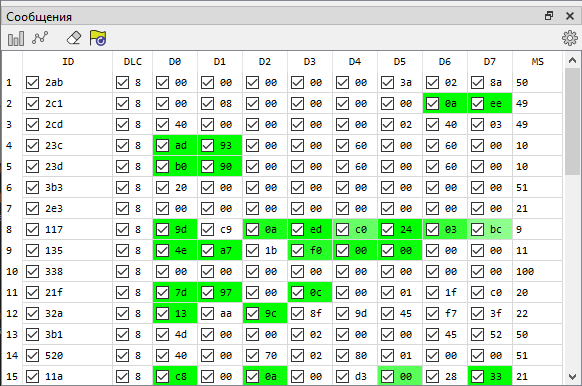Click the ID column header
The image size is (582, 386).
(x=68, y=61)
